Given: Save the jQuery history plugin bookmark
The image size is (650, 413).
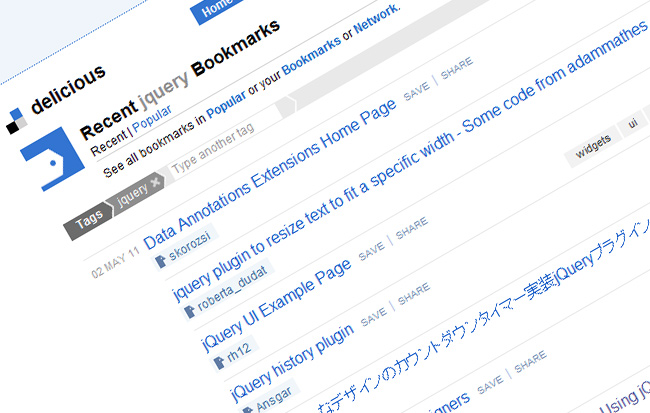Looking at the screenshot, I should pos(374,317).
